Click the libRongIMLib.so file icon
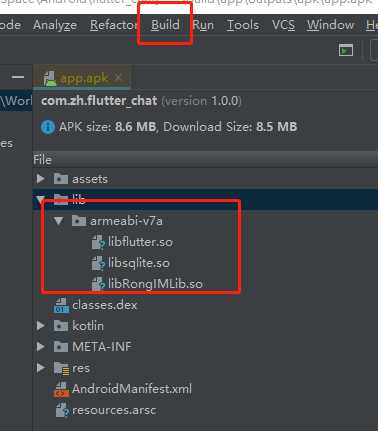Viewport: 378px width, 431px height. 98,284
